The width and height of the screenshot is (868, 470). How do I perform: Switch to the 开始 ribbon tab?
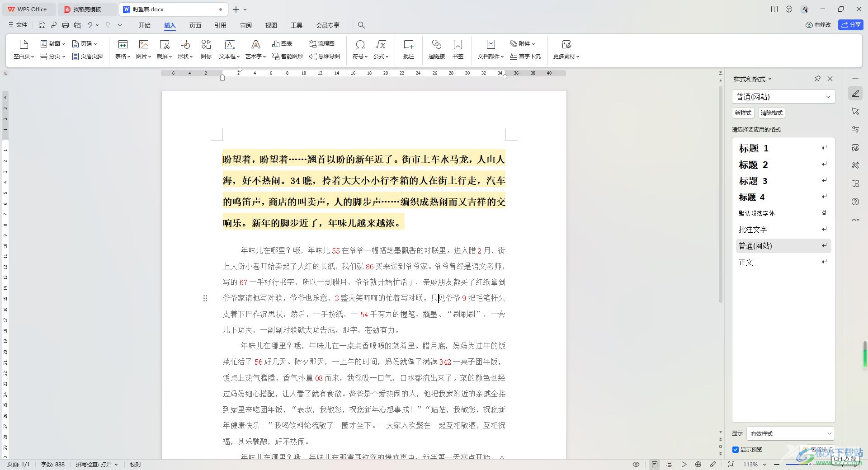pos(145,25)
